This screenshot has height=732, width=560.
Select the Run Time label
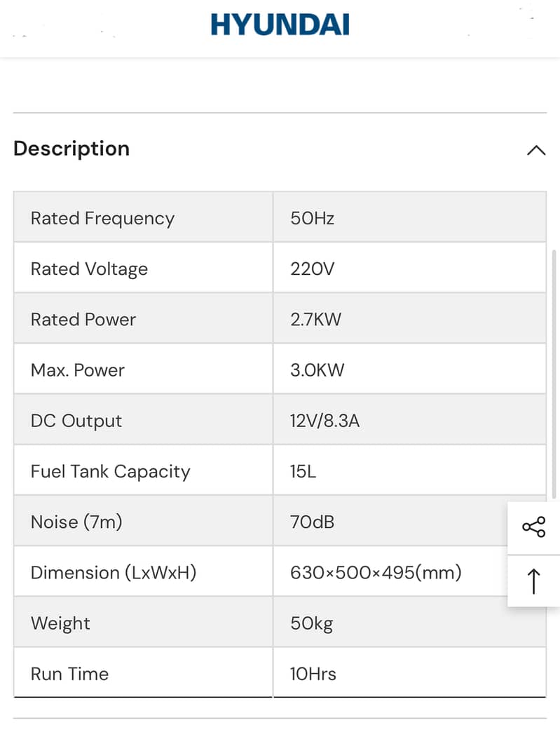click(x=69, y=674)
